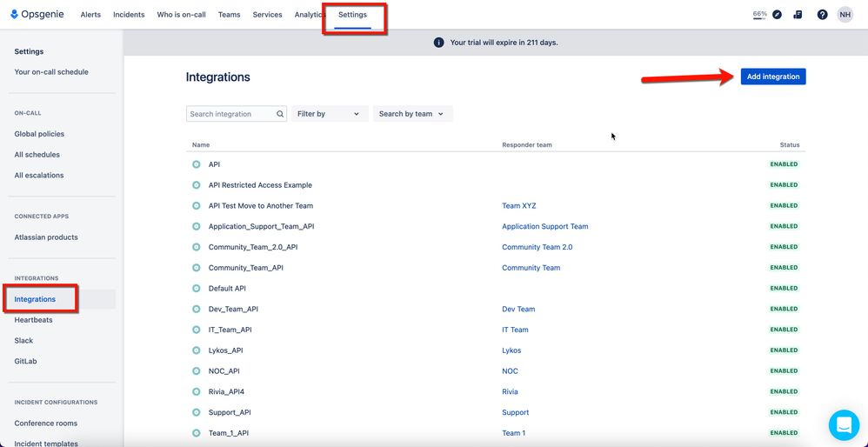
Task: Click the icon beside Community_Team_2.0_API
Action: 196,247
